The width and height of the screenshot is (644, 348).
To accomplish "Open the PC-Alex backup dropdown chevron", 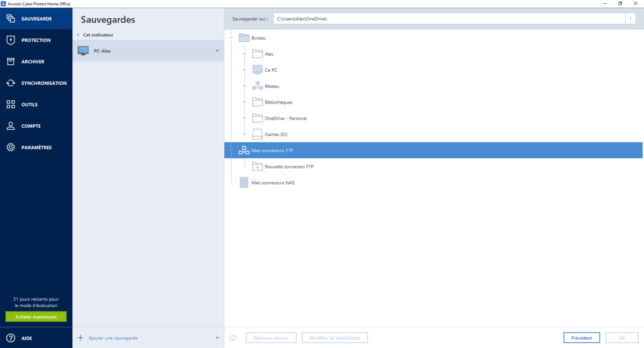I will coord(217,51).
